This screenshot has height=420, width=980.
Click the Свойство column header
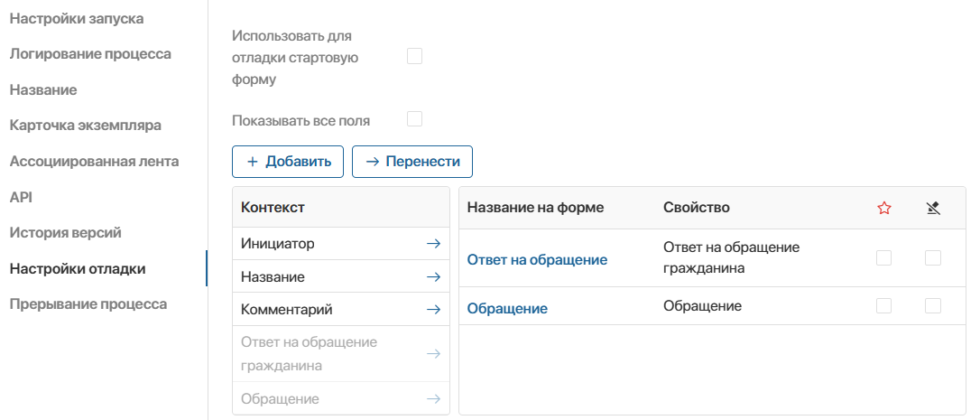pyautogui.click(x=697, y=207)
